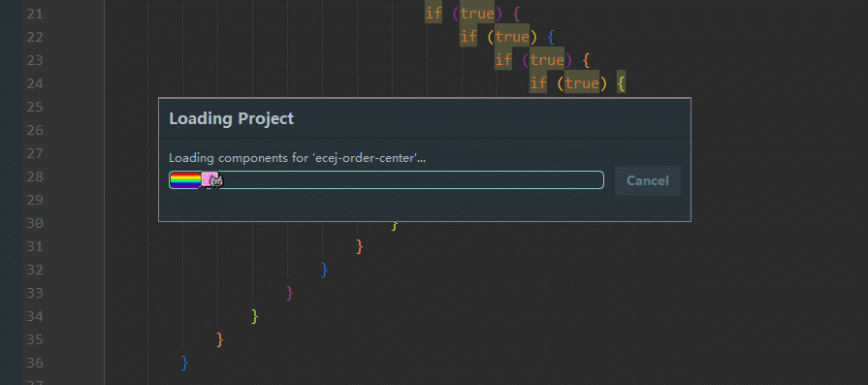Click the blue closing brace on line 32

tap(324, 270)
